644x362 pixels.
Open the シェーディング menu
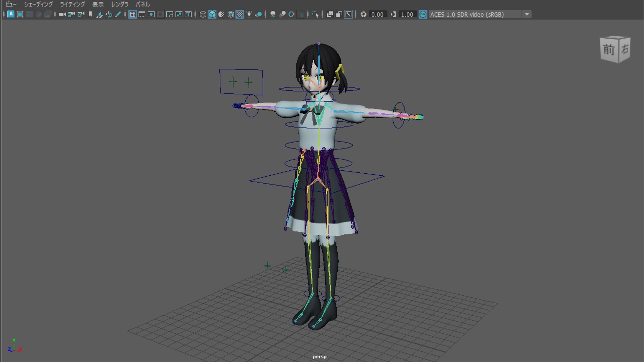[39, 4]
